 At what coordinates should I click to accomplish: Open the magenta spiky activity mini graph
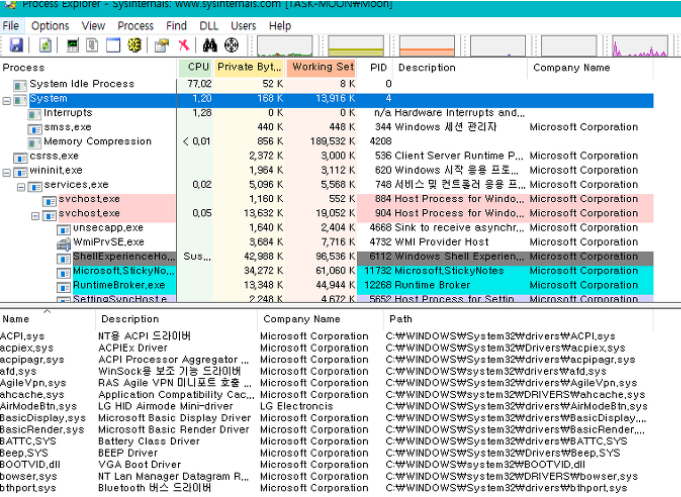pyautogui.click(x=640, y=46)
